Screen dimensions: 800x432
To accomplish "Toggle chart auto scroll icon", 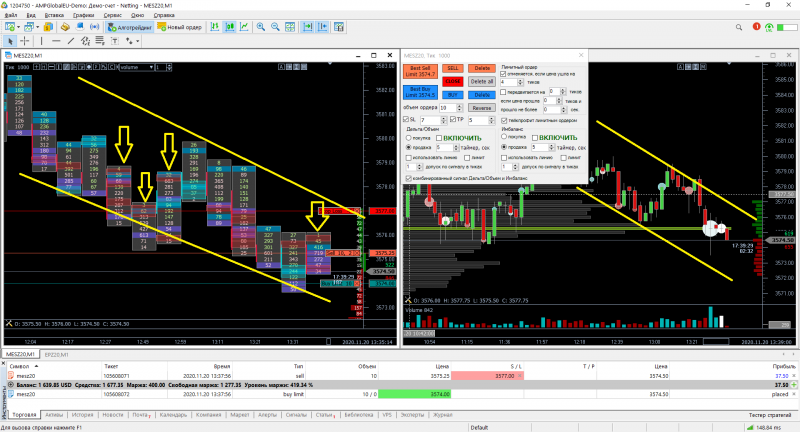I will click(308, 27).
